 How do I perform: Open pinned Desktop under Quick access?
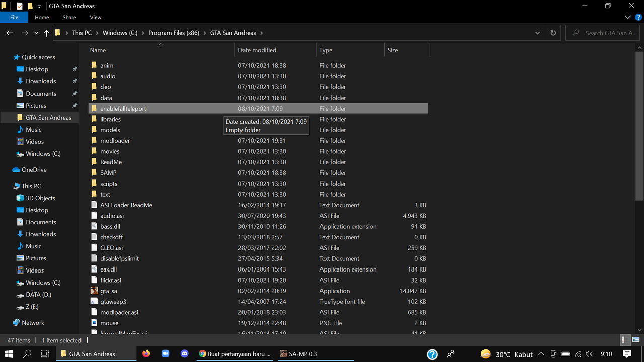pos(37,69)
